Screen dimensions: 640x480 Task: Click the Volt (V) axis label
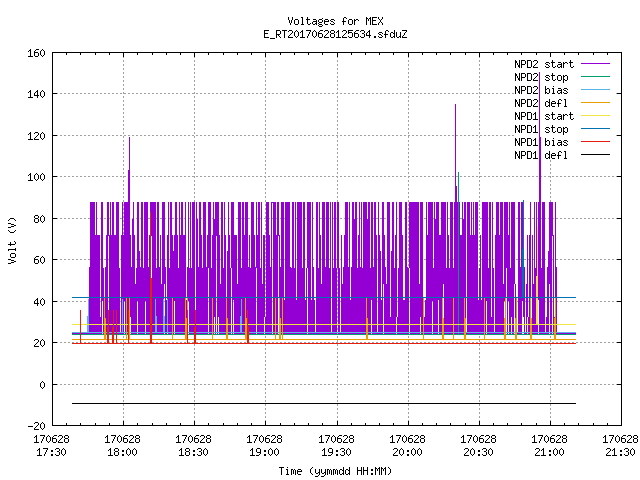13,240
